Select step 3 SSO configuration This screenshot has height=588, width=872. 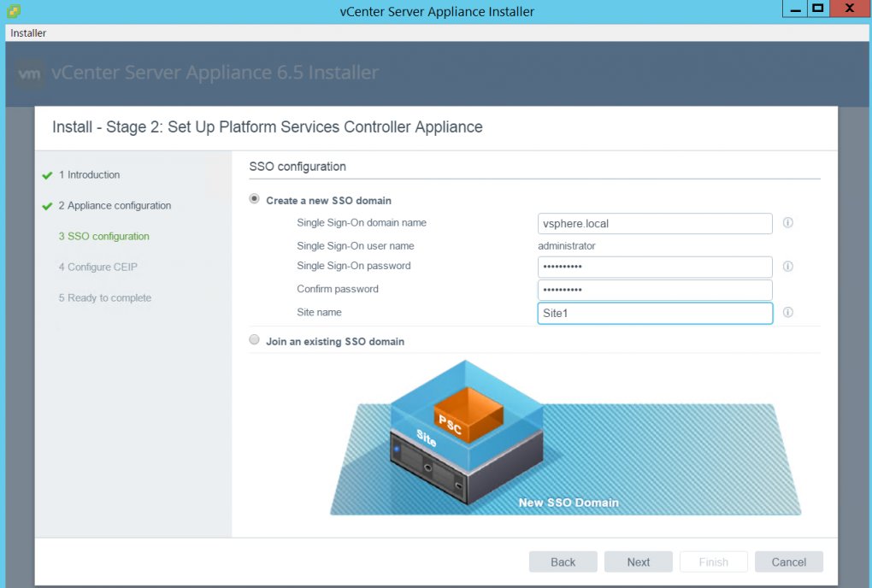104,236
